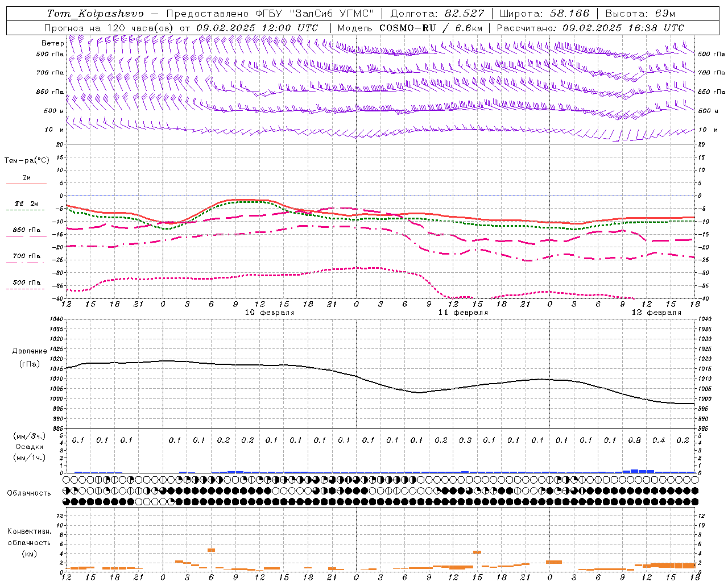
Task: Click the station name Tom_Kolpashevo
Action: (x=95, y=14)
